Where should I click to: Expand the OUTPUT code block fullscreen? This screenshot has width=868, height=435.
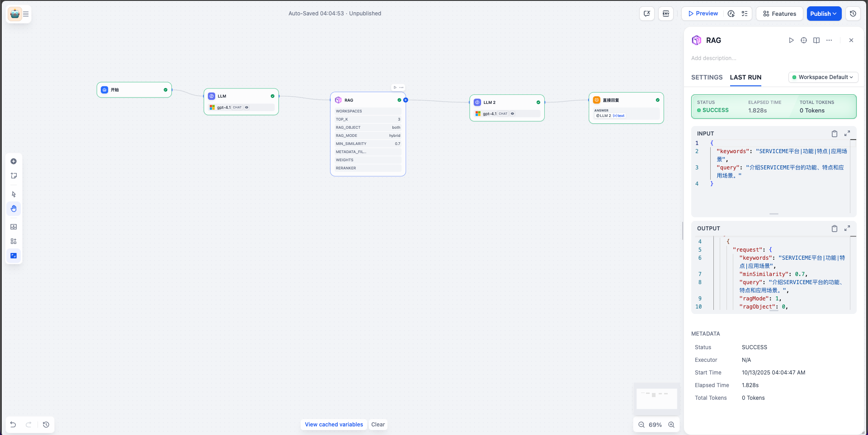[x=847, y=229]
